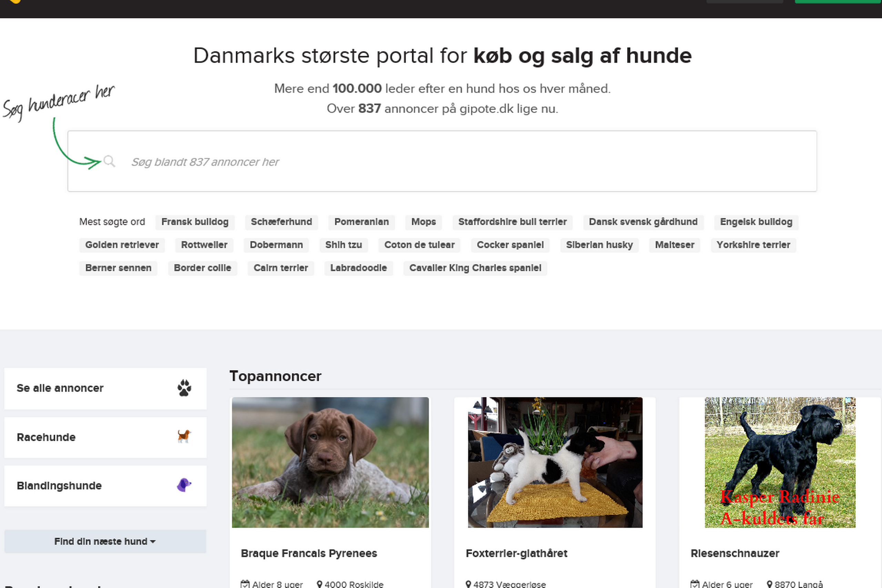Click the age calendar icon on Braque Francais Pyrenees
The height and width of the screenshot is (588, 882).
coord(245,584)
